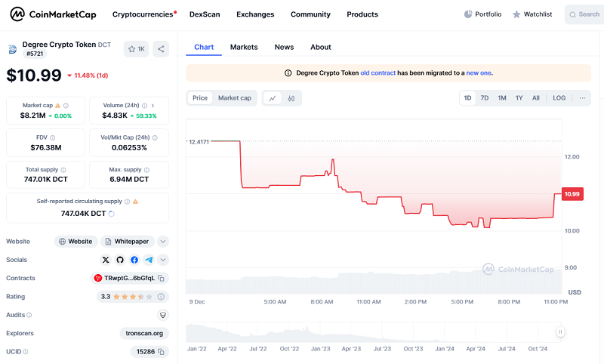Screen dimensions: 604x364
Task: Open the GitHub social icon
Action: [x=120, y=260]
